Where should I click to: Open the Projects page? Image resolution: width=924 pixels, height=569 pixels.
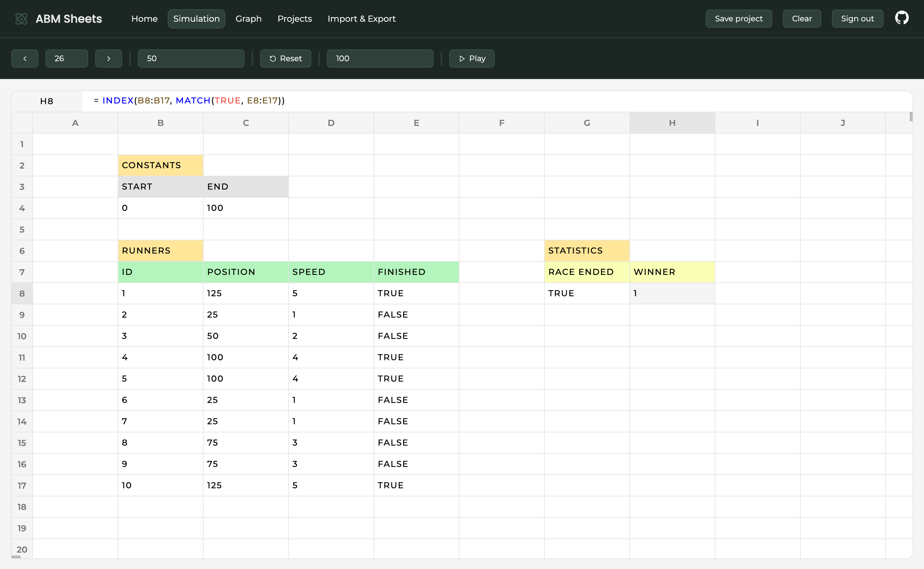(295, 19)
